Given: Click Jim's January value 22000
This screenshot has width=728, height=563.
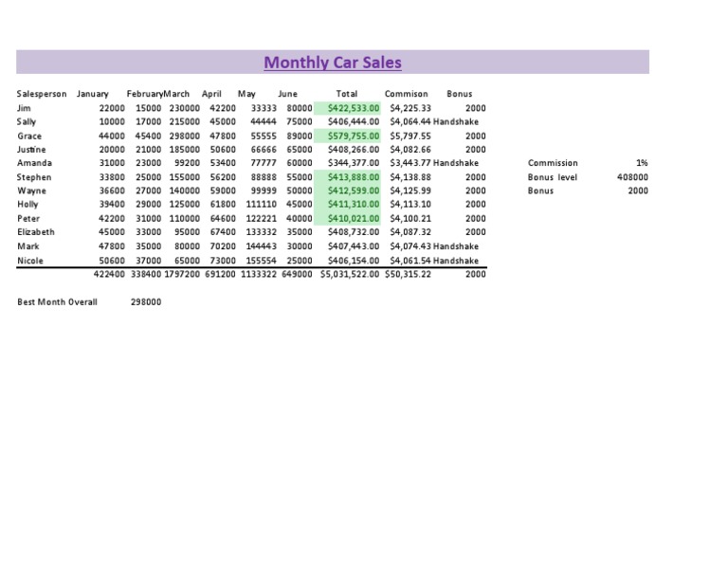Looking at the screenshot, I should tap(112, 108).
